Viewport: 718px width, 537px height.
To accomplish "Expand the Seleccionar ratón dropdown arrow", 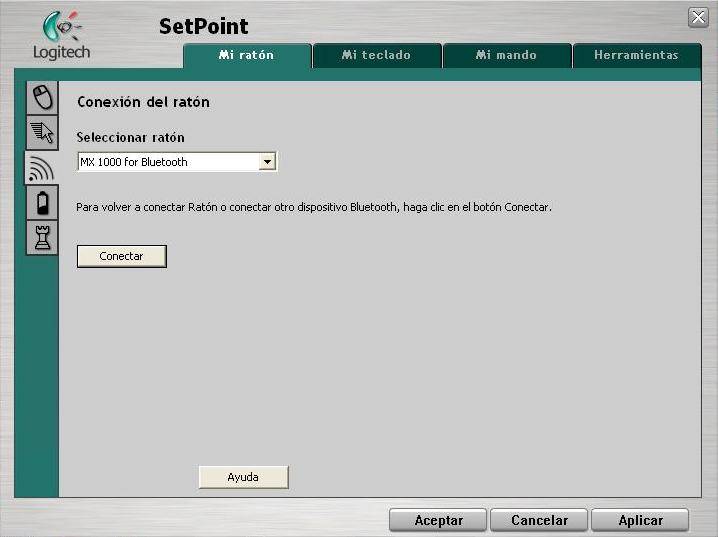I will point(267,162).
